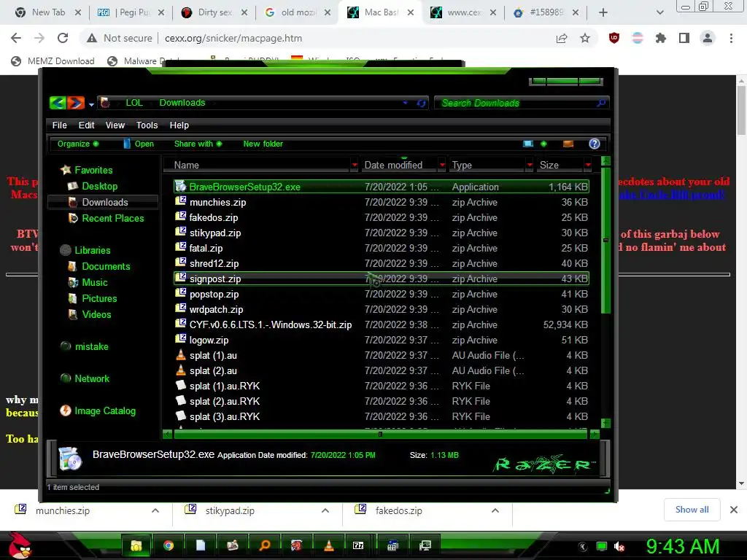
Task: Click the Explorer vertical scrollbar thumb
Action: 605,241
